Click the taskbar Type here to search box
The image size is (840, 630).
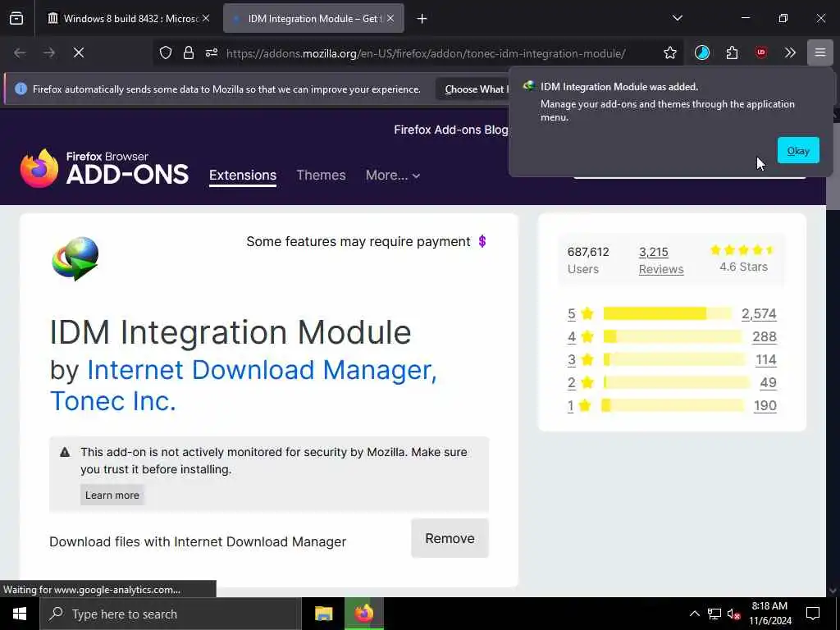click(171, 614)
